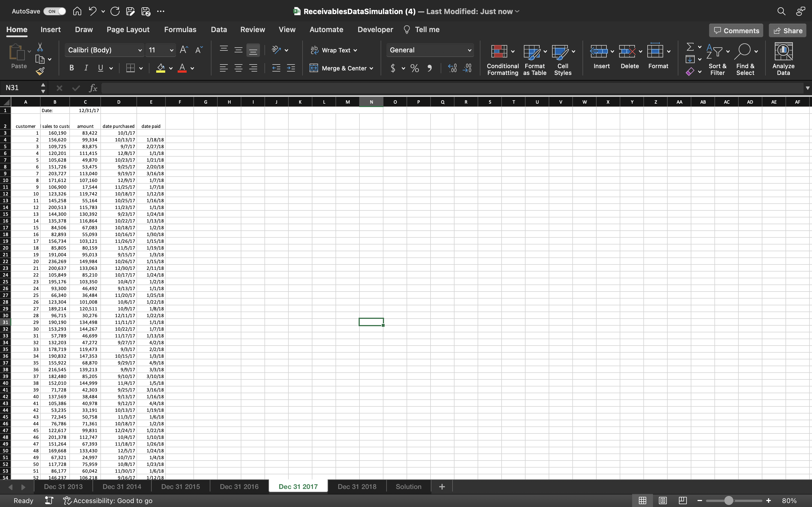The image size is (812, 507).
Task: Toggle the AutoSave switch
Action: 55,11
